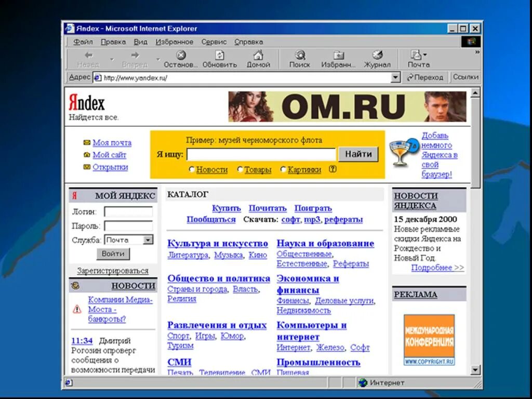
Task: Open the Культура и искусство category
Action: (218, 243)
